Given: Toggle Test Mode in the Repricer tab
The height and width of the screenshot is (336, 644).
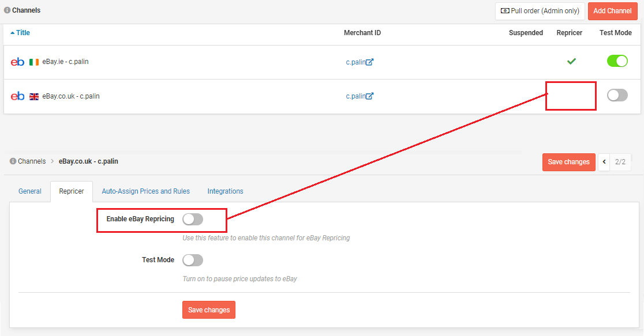Looking at the screenshot, I should pos(193,260).
